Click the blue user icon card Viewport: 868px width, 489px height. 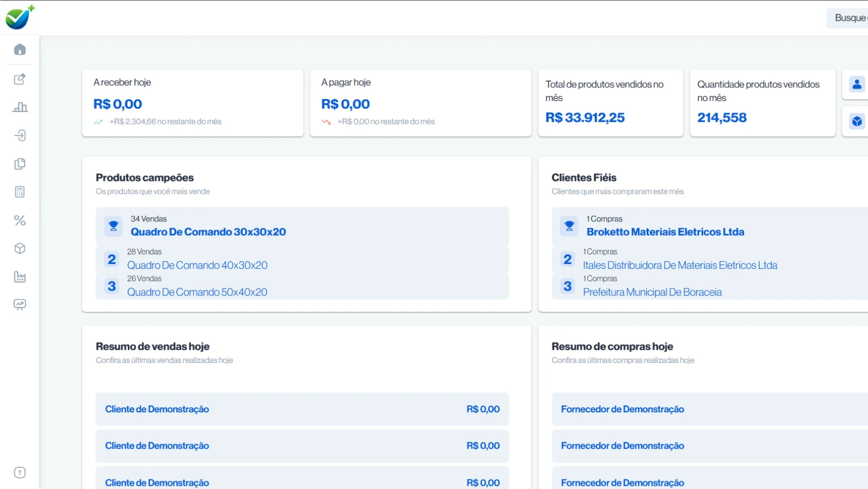click(857, 84)
